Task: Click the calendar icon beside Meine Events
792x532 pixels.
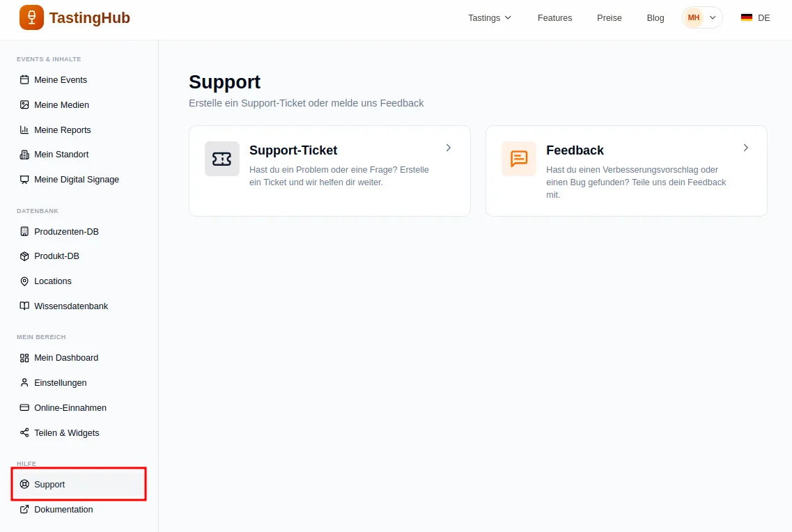Action: point(24,80)
